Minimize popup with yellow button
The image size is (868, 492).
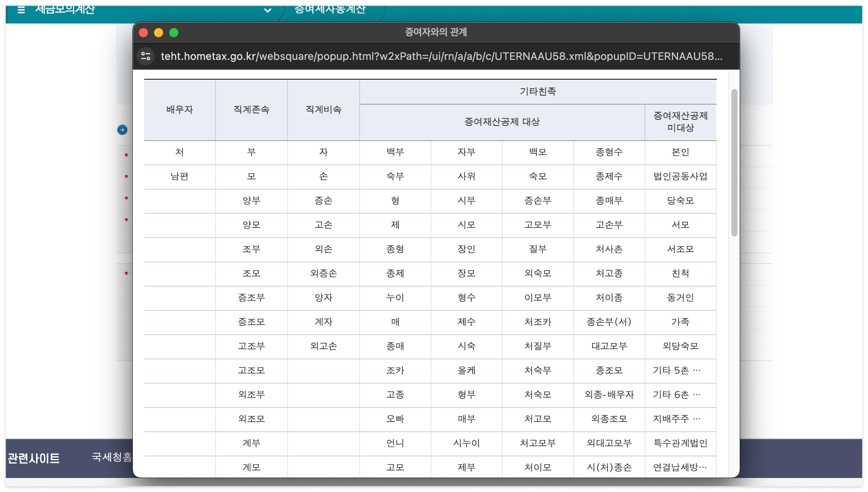point(159,33)
